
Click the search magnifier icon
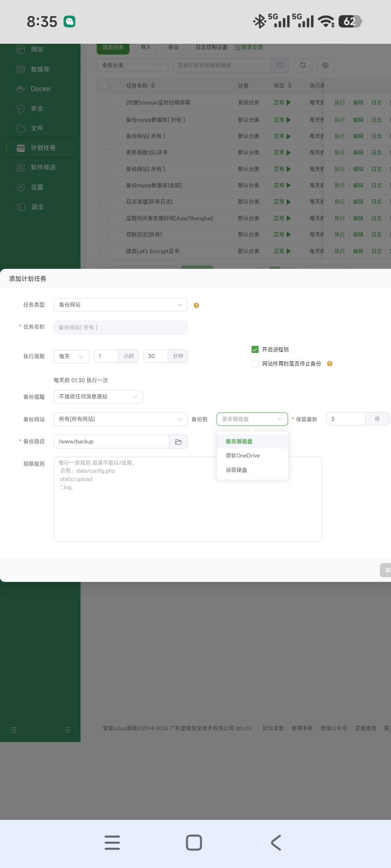click(280, 65)
